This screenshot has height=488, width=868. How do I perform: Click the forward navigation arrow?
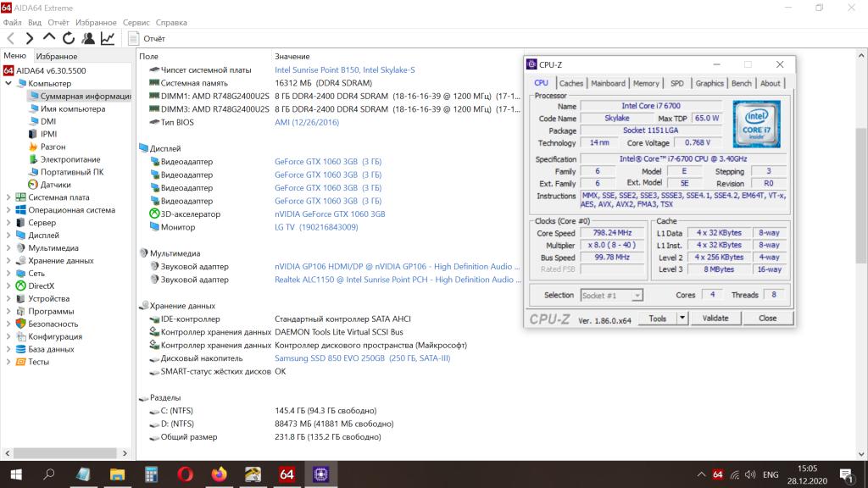pos(30,38)
